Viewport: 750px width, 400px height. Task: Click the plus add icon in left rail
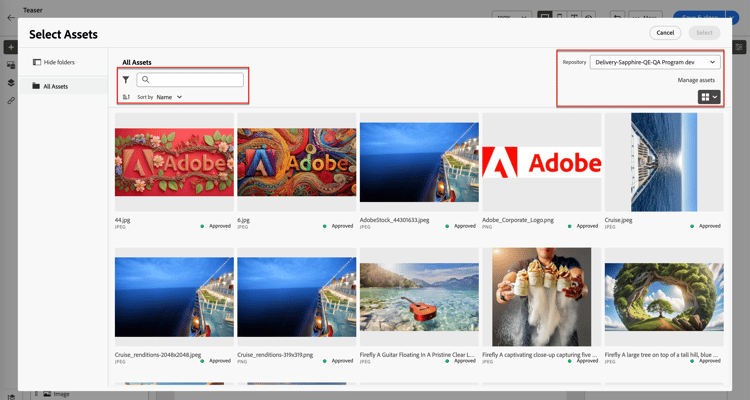11,47
